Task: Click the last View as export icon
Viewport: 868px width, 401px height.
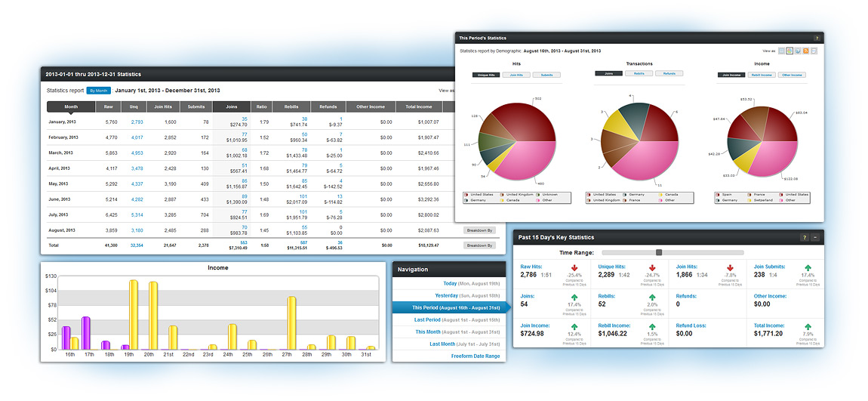Action: click(x=814, y=51)
